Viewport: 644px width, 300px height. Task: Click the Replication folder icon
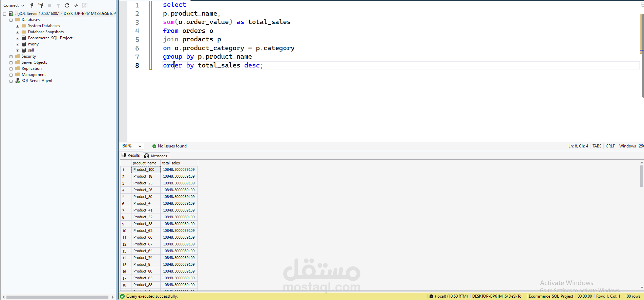click(x=18, y=68)
